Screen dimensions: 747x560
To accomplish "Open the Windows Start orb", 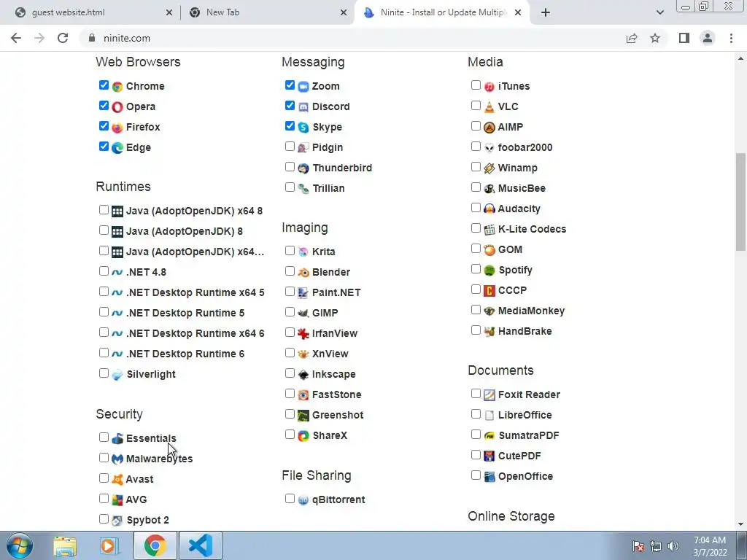I will (20, 545).
